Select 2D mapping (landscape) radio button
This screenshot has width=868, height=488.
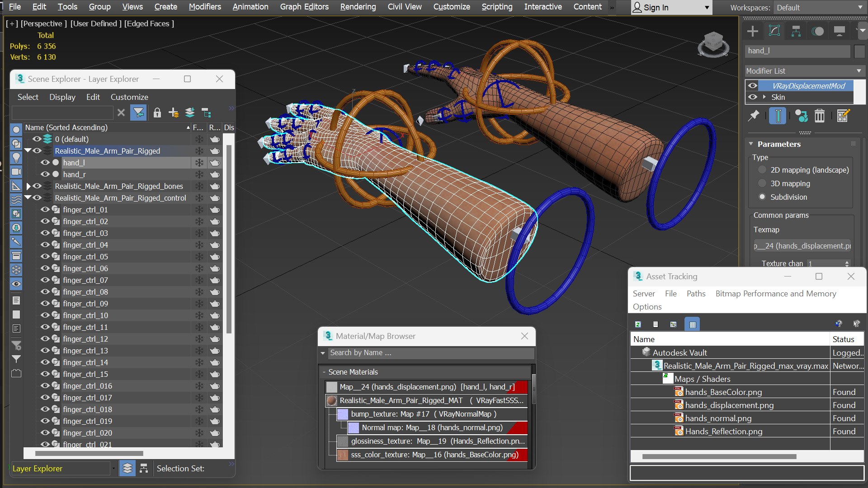coord(762,170)
